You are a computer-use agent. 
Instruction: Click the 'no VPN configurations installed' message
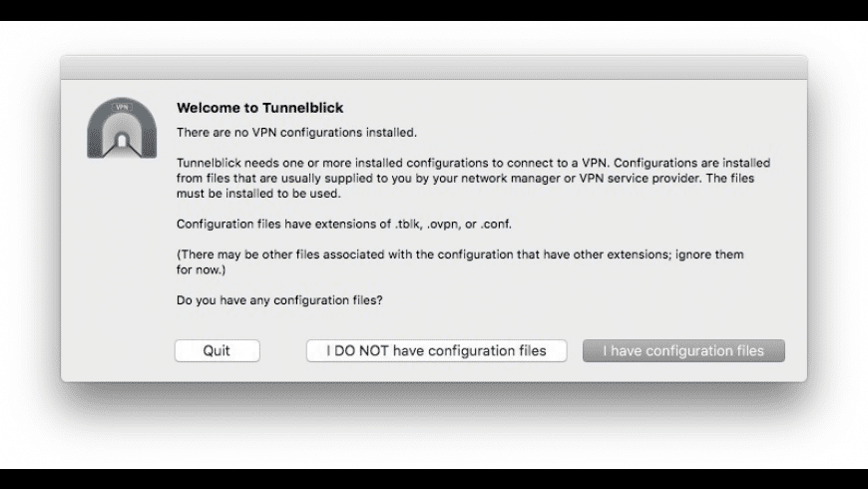[x=296, y=132]
